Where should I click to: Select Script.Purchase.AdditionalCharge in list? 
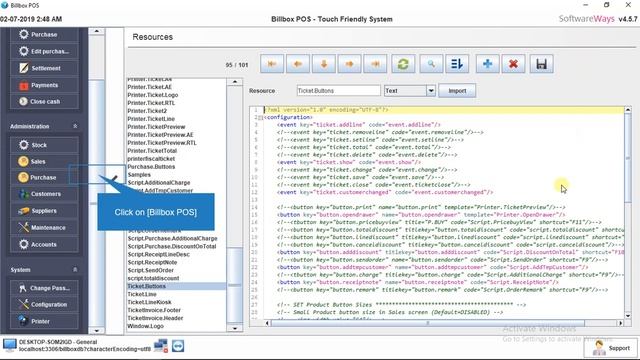click(x=172, y=238)
